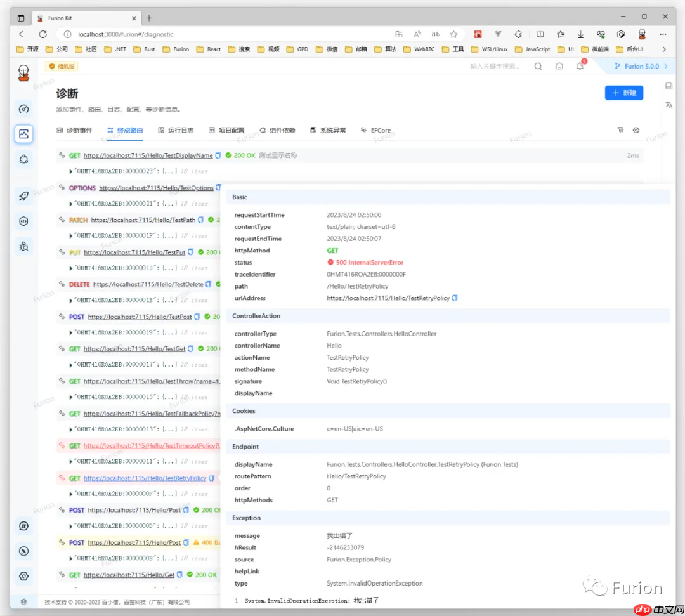Expand the 0HMT416ROA2EB:00000015 JSON node
Viewport: 685px width, 616px height.
pos(71,397)
